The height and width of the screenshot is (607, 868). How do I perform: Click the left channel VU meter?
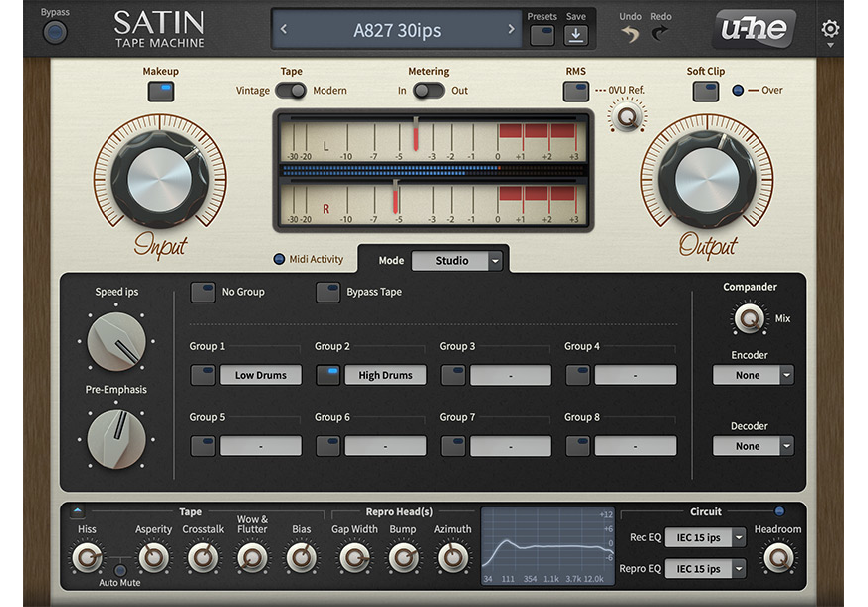click(x=433, y=139)
